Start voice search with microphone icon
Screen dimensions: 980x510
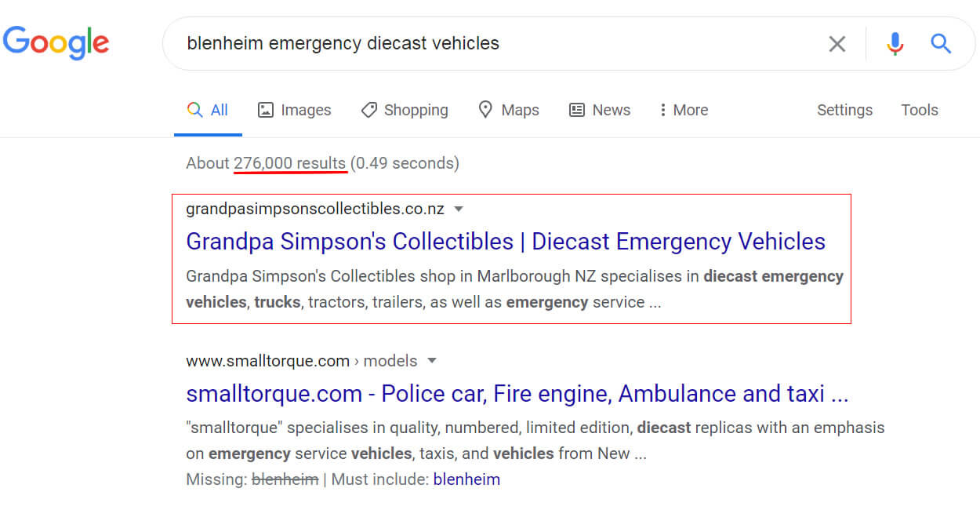tap(895, 44)
